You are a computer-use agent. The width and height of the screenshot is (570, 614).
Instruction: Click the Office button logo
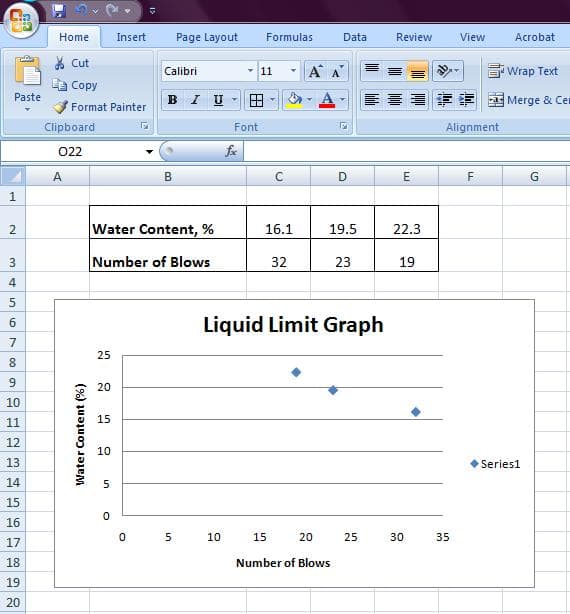click(x=21, y=20)
